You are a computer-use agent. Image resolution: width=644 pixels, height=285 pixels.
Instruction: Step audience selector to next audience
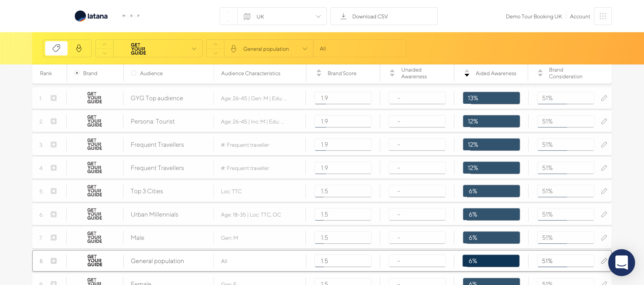point(216,53)
